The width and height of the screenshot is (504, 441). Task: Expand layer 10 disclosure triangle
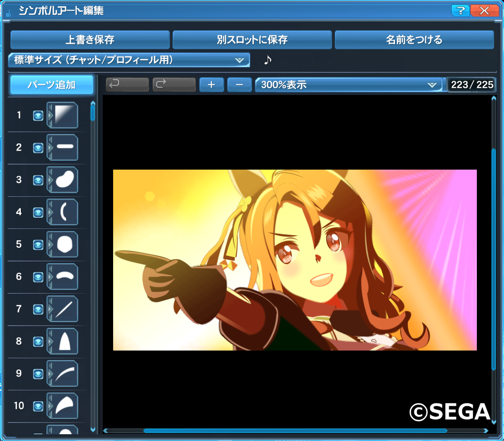click(50, 406)
